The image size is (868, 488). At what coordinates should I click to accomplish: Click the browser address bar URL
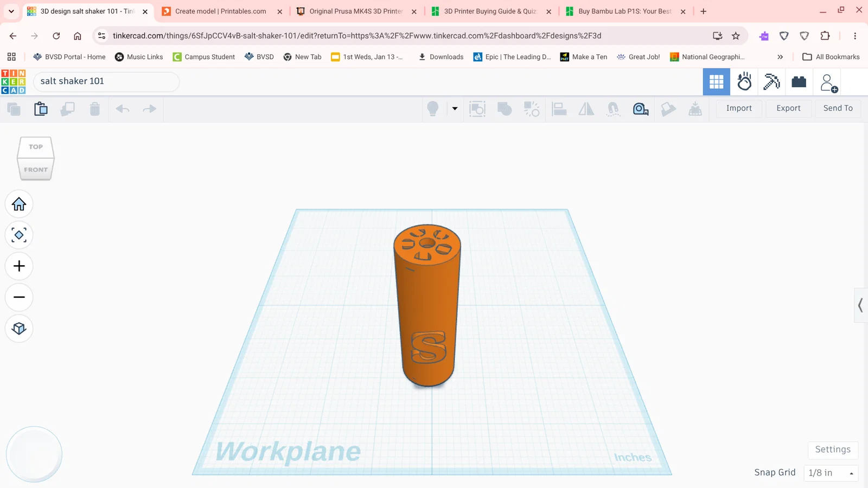tap(357, 36)
